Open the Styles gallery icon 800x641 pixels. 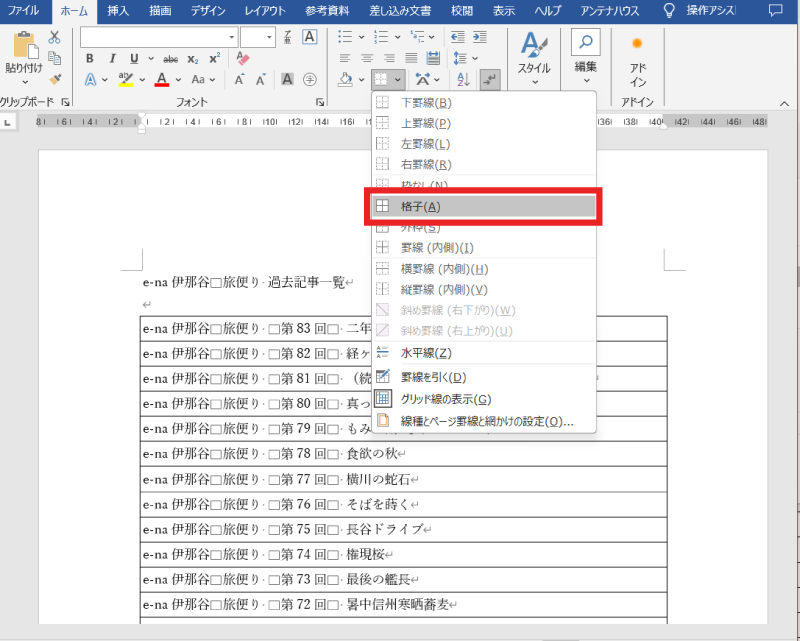pyautogui.click(x=534, y=55)
